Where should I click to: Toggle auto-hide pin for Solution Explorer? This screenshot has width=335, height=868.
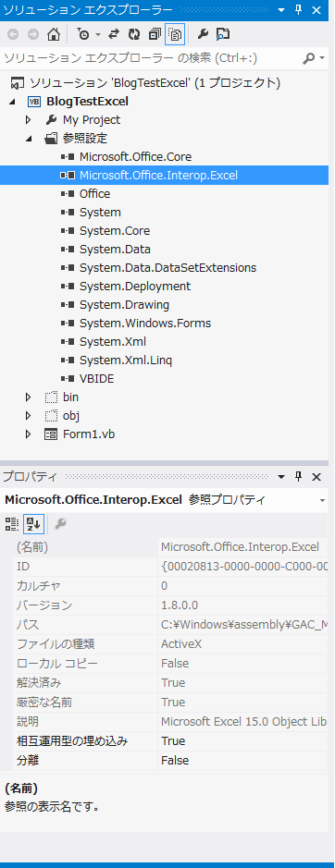click(x=298, y=10)
